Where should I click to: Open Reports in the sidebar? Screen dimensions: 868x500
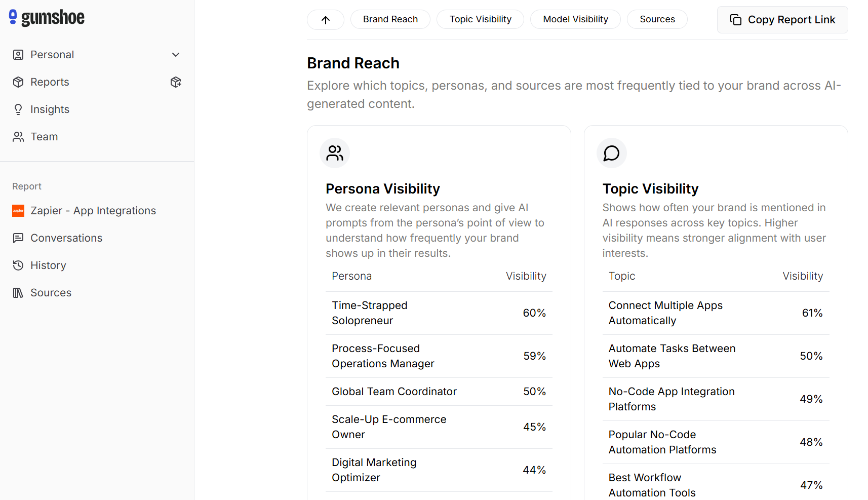(50, 82)
